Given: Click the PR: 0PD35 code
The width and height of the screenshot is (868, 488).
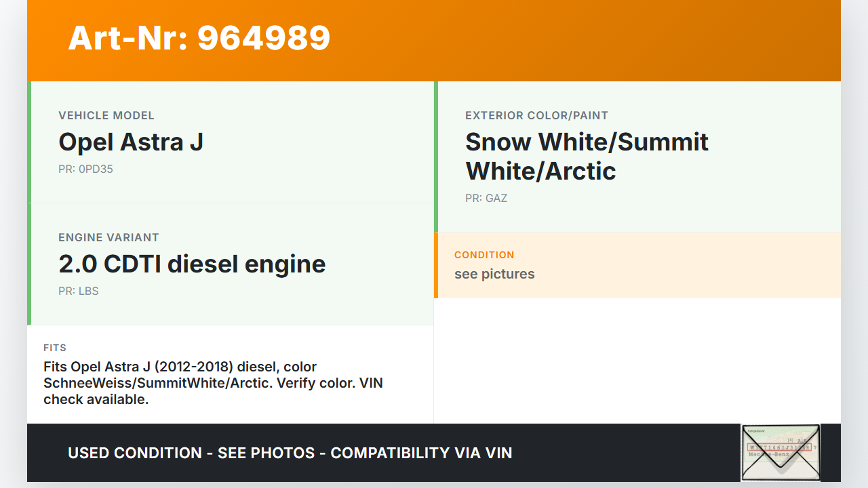Looking at the screenshot, I should coord(85,169).
